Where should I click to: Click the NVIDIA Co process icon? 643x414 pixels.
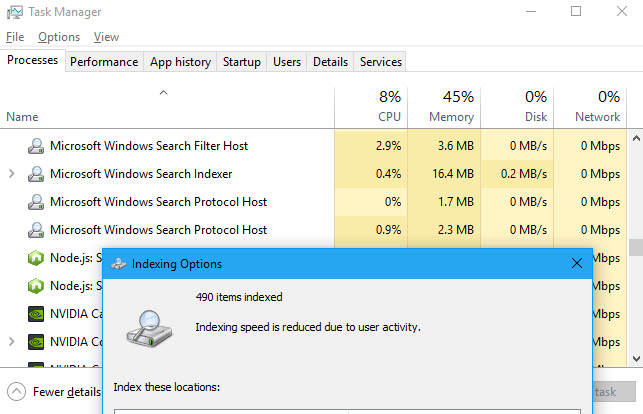[36, 342]
